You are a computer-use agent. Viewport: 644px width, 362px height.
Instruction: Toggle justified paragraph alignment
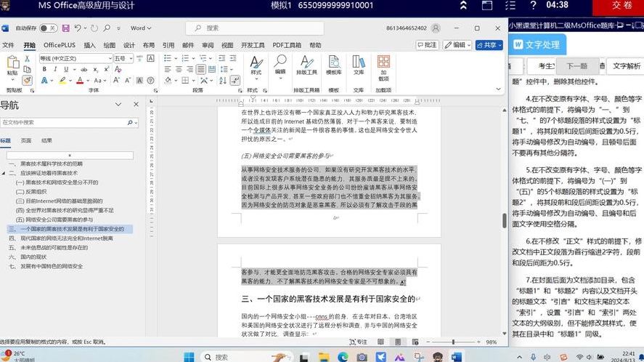point(201,70)
